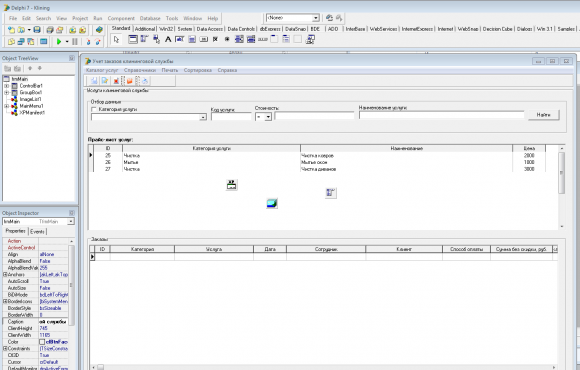The image size is (580, 370).
Task: Click the service name input field
Action: [441, 115]
